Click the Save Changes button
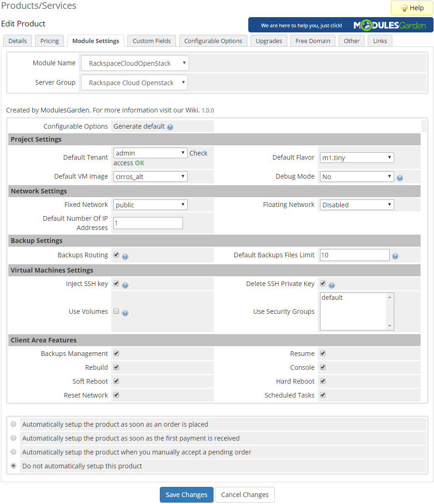This screenshot has height=504, width=434. point(186,494)
